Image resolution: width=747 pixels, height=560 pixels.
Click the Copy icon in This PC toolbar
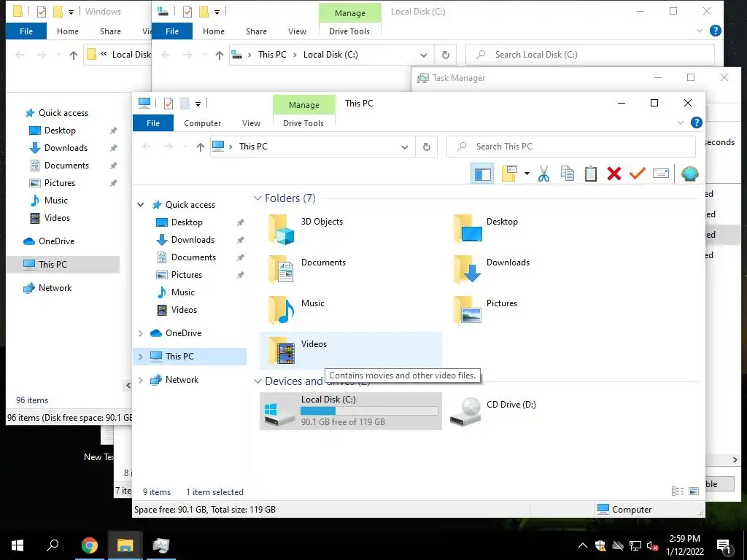tap(568, 174)
